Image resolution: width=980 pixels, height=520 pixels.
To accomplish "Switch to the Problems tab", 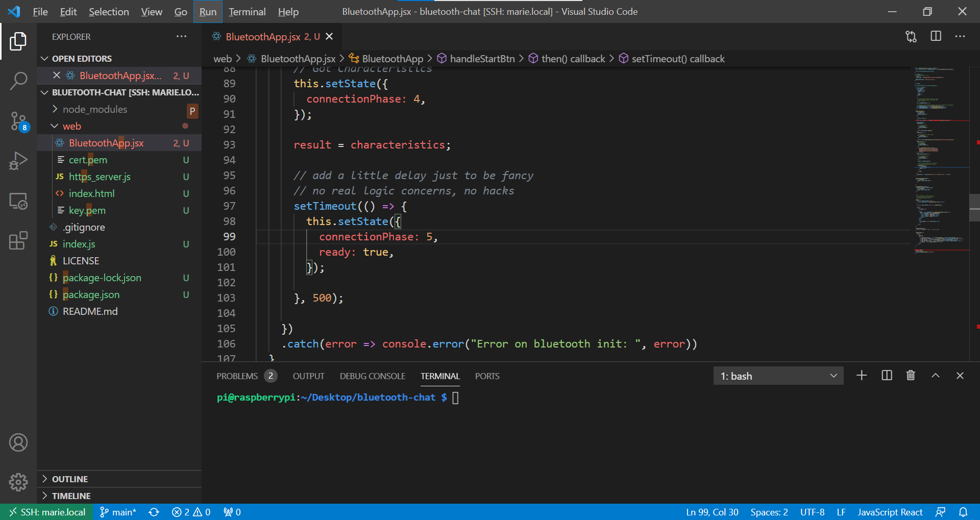I will (236, 376).
